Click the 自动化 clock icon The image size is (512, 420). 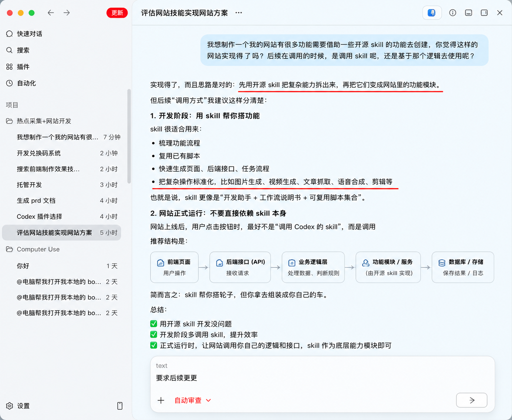tap(10, 83)
